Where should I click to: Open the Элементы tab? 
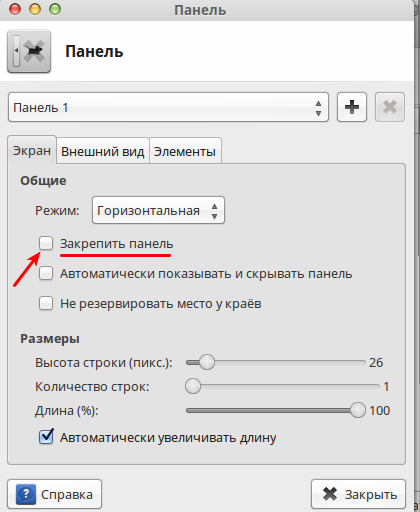point(185,151)
